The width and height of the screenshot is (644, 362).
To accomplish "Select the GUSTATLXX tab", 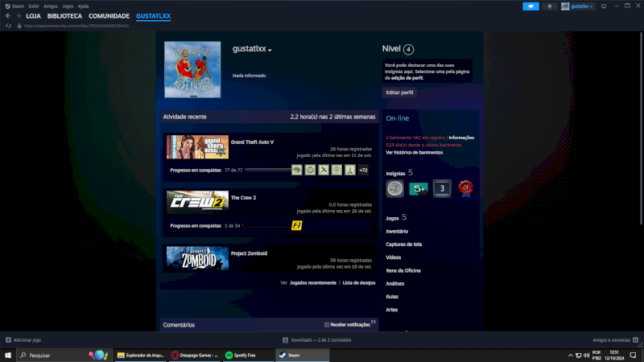I will tap(153, 16).
